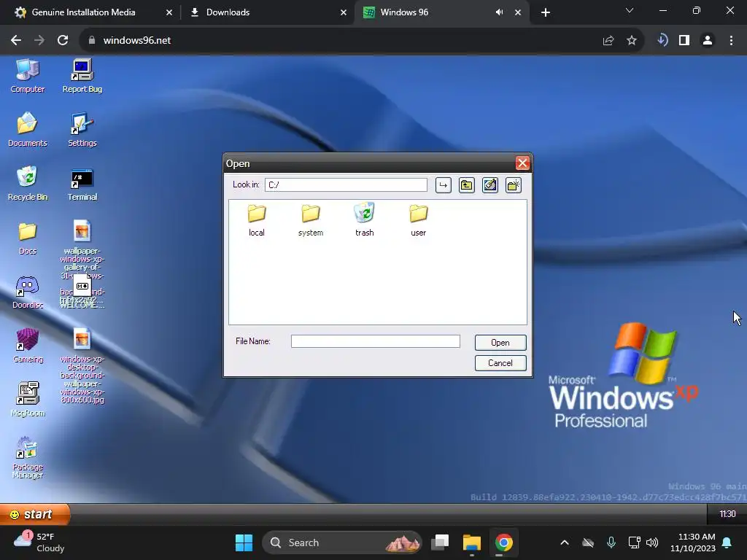This screenshot has height=560, width=747.
Task: Select the trash item in Open dialog
Action: coord(365,220)
